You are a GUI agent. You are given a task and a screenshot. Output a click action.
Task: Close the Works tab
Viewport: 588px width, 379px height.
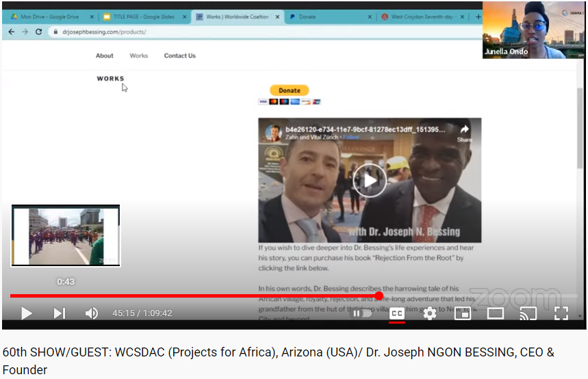click(x=277, y=17)
